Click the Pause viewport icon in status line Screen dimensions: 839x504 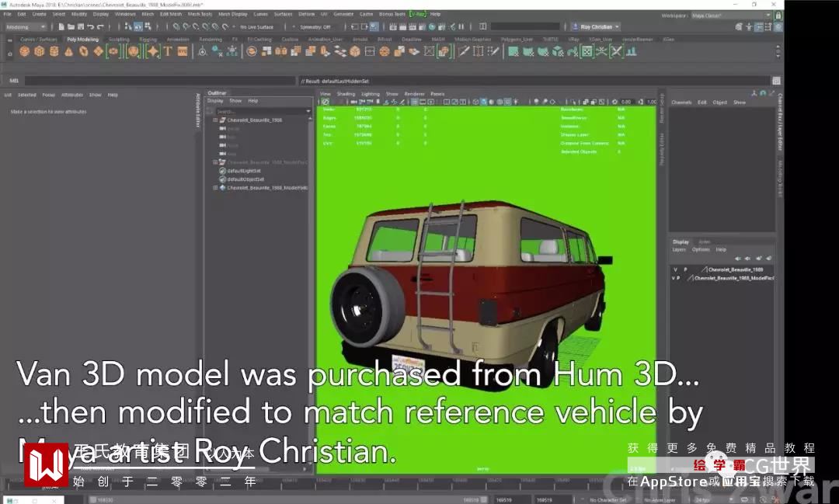tap(461, 26)
